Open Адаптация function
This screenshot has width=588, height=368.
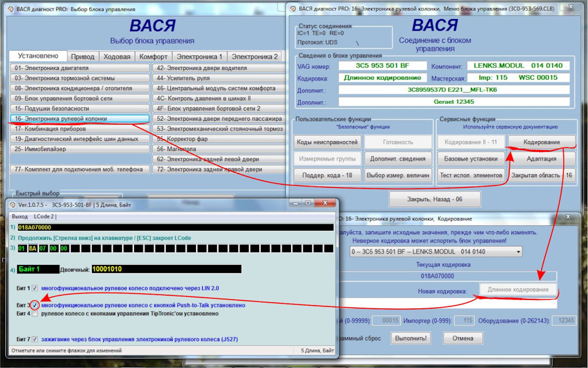541,159
